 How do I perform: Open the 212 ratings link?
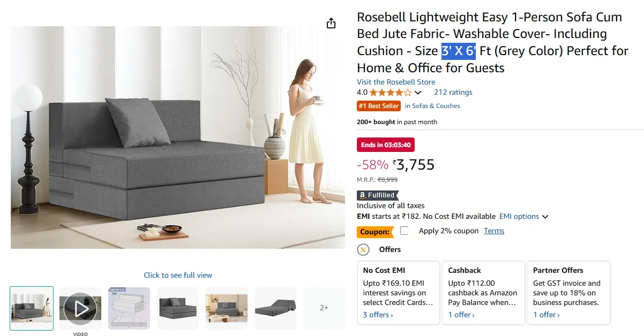click(x=453, y=92)
